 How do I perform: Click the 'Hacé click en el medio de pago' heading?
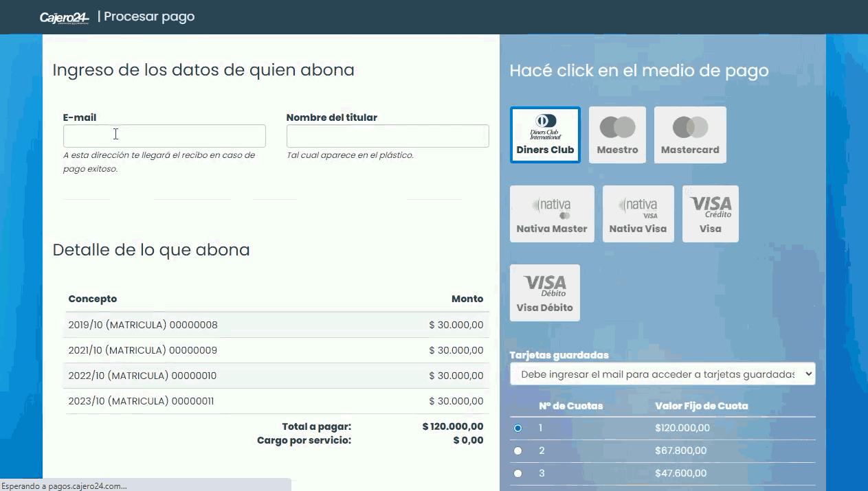coord(639,70)
